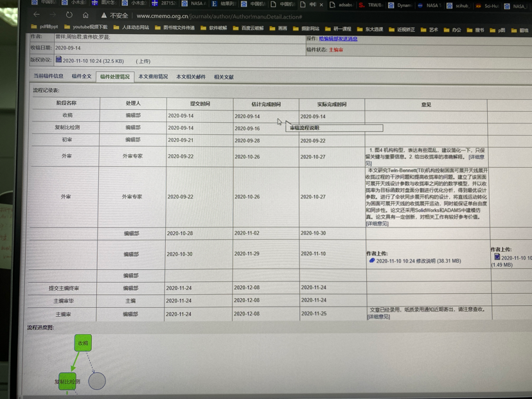Open 详细意见 link in the 主编审 row
The width and height of the screenshot is (532, 399).
[378, 317]
